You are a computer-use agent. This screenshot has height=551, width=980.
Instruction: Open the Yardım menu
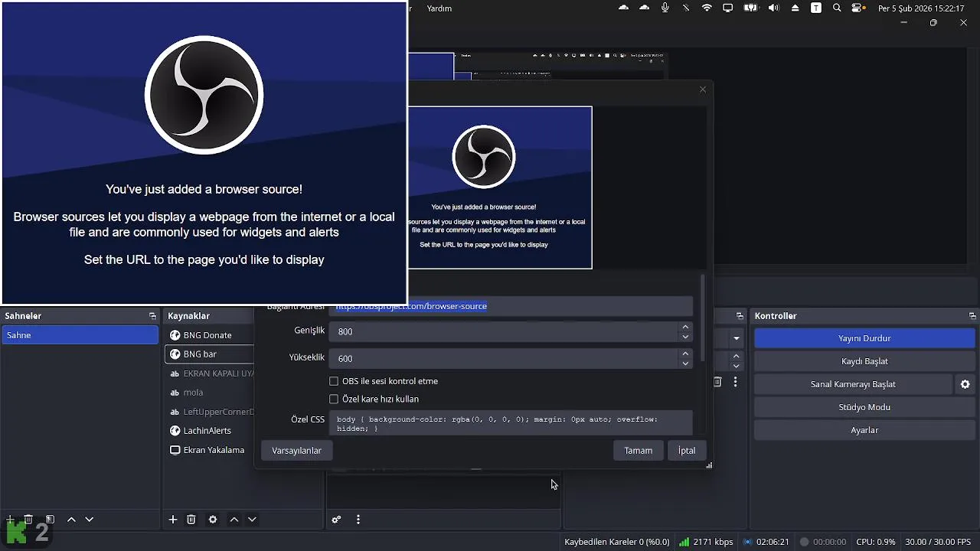pos(439,8)
